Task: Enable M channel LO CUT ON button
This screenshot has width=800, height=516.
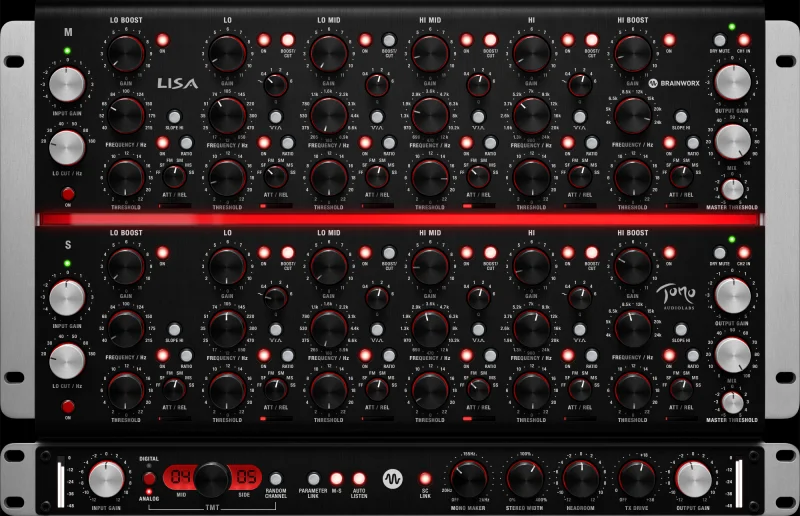Action: (68, 194)
